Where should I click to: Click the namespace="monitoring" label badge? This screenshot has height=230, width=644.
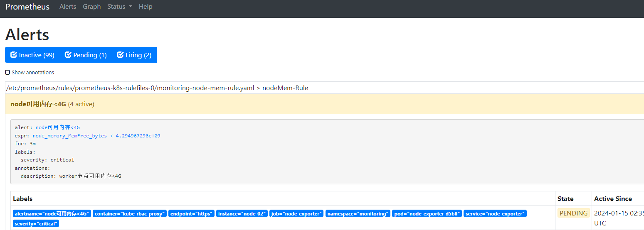point(358,214)
